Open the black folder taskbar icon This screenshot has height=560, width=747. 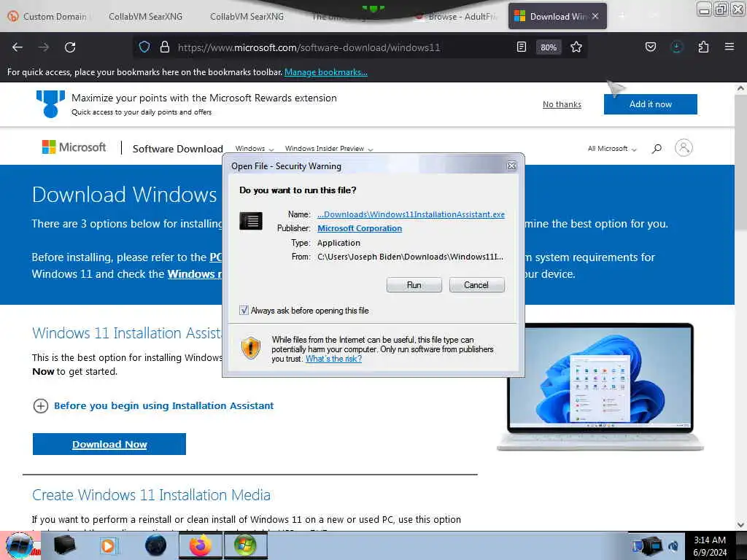(64, 545)
